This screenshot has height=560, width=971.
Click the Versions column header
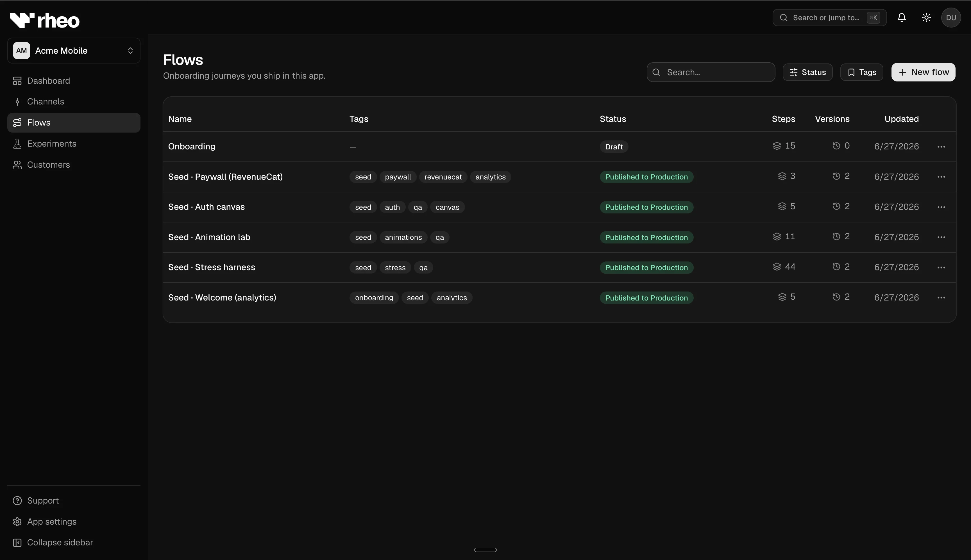click(x=832, y=119)
